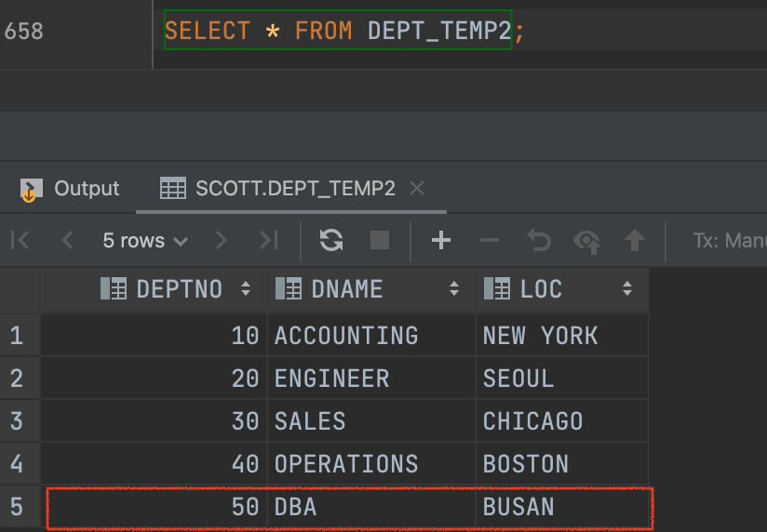Submit changes with up arrow icon
Image resolution: width=767 pixels, height=532 pixels.
pyautogui.click(x=635, y=240)
